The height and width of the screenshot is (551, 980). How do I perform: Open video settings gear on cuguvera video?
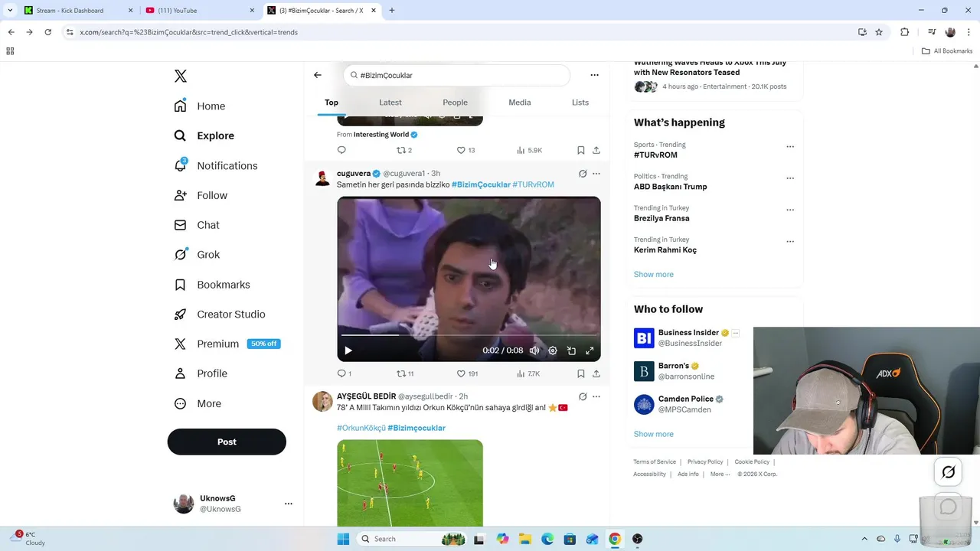pos(553,350)
